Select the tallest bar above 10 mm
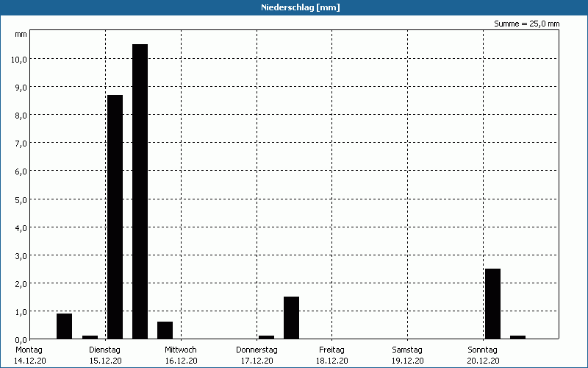This screenshot has height=368, width=588. point(140,191)
